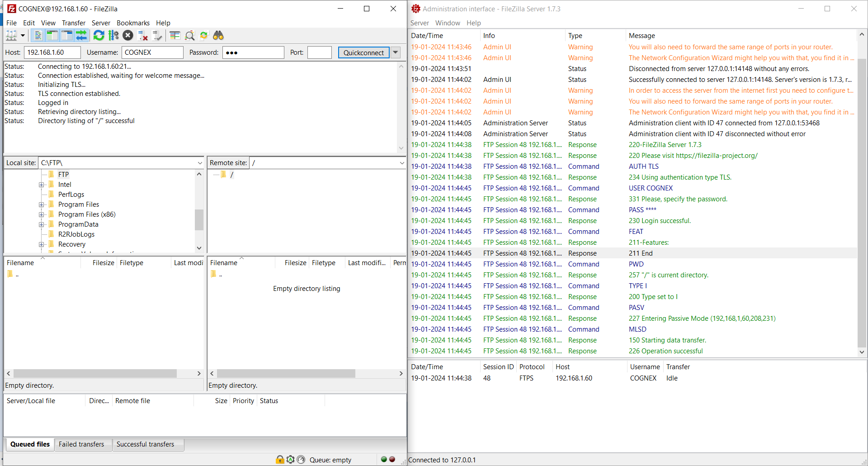Sort server log by Date/Time column header
Screen dimensions: 868x466
pos(444,36)
